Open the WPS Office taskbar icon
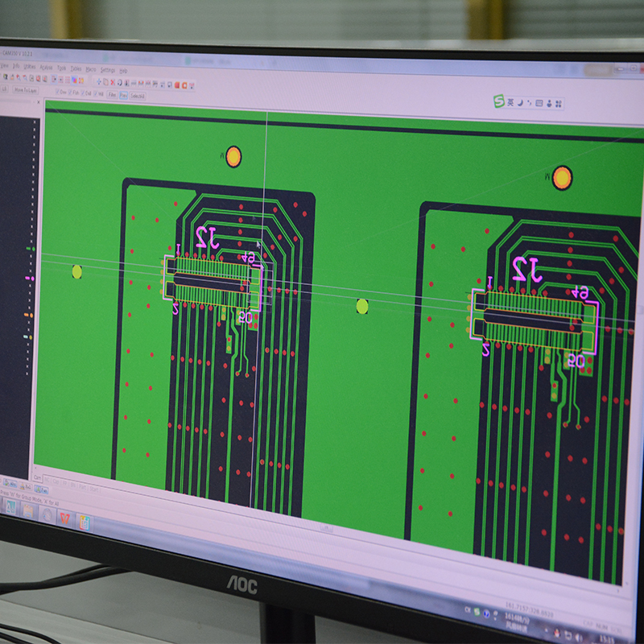This screenshot has width=644, height=644. tap(65, 518)
